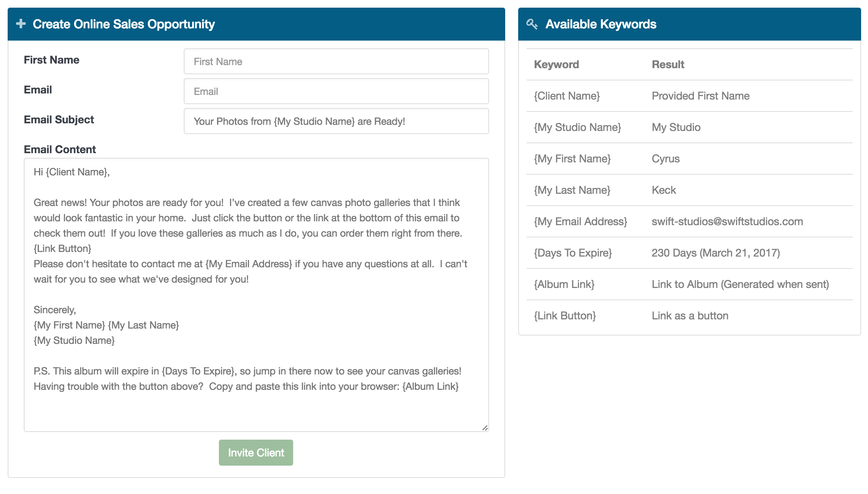The width and height of the screenshot is (868, 494).
Task: Click the {Link Button} line in email content
Action: (62, 249)
